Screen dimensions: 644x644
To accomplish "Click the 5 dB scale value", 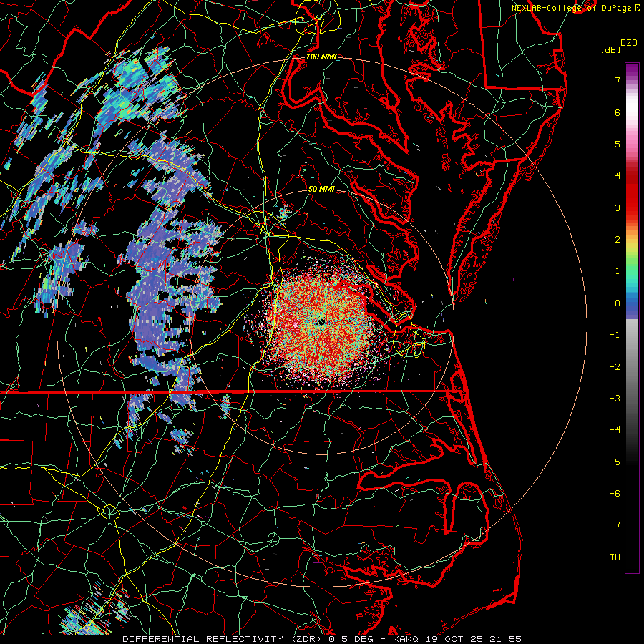I will [618, 144].
